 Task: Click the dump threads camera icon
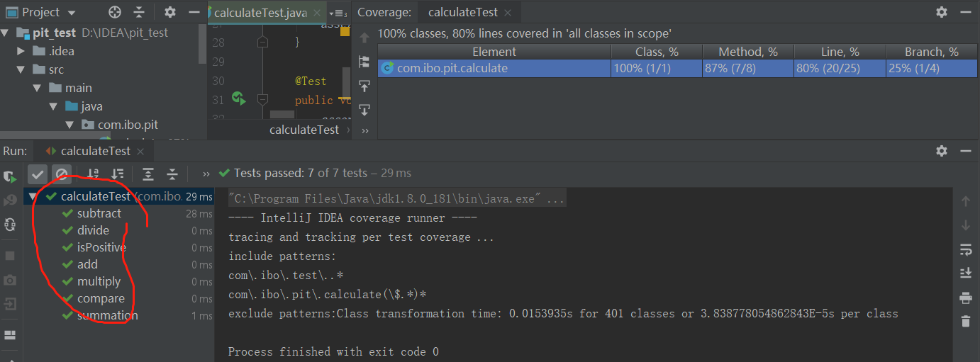(x=10, y=280)
